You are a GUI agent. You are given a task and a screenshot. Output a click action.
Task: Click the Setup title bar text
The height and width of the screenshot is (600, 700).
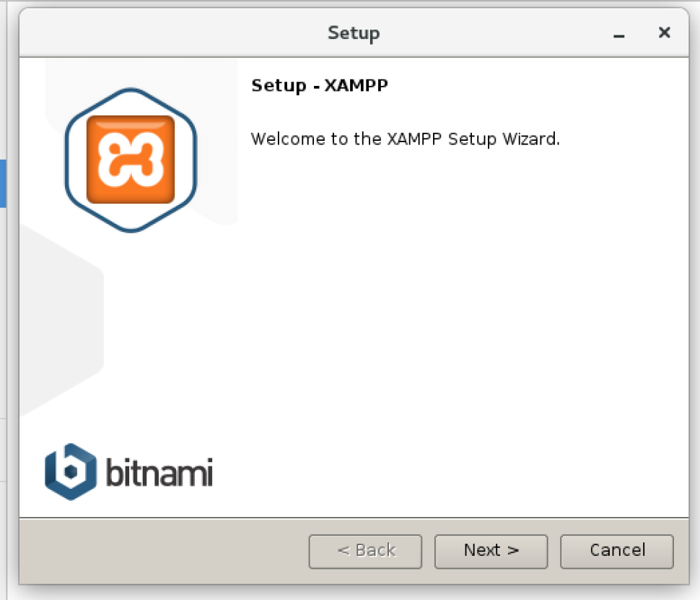tap(354, 33)
